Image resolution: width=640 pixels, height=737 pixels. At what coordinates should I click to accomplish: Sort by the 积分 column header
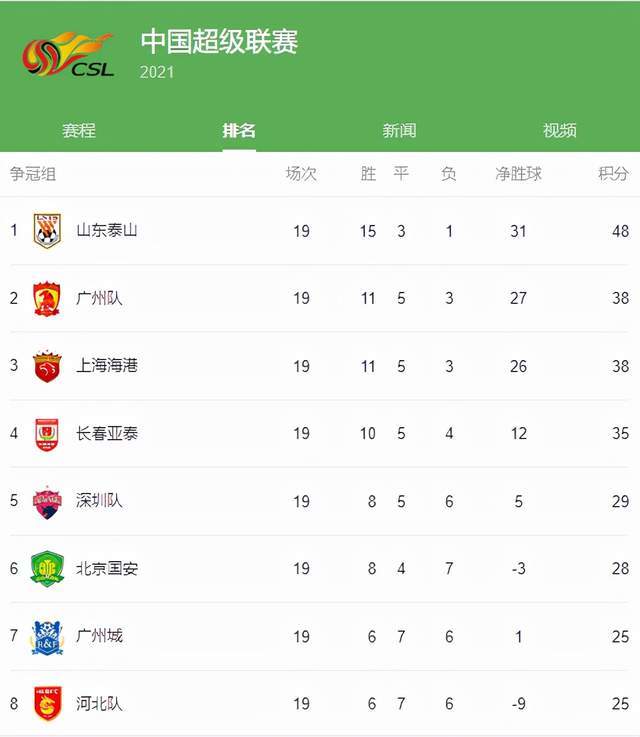(613, 173)
